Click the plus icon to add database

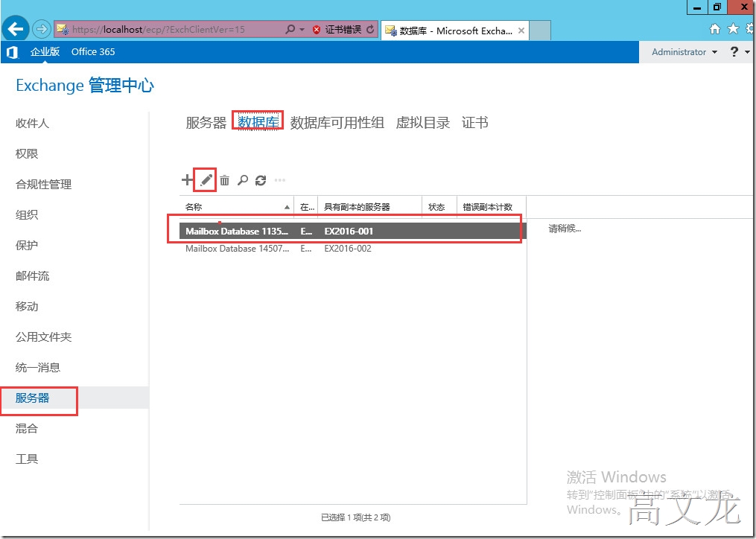coord(187,180)
